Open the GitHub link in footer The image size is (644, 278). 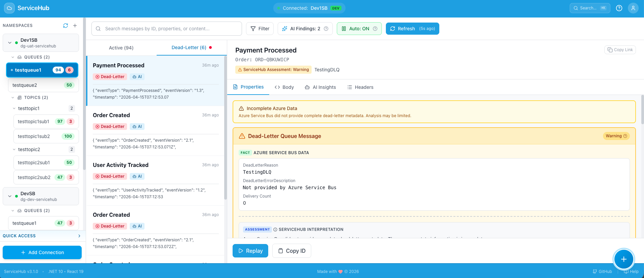click(602, 272)
